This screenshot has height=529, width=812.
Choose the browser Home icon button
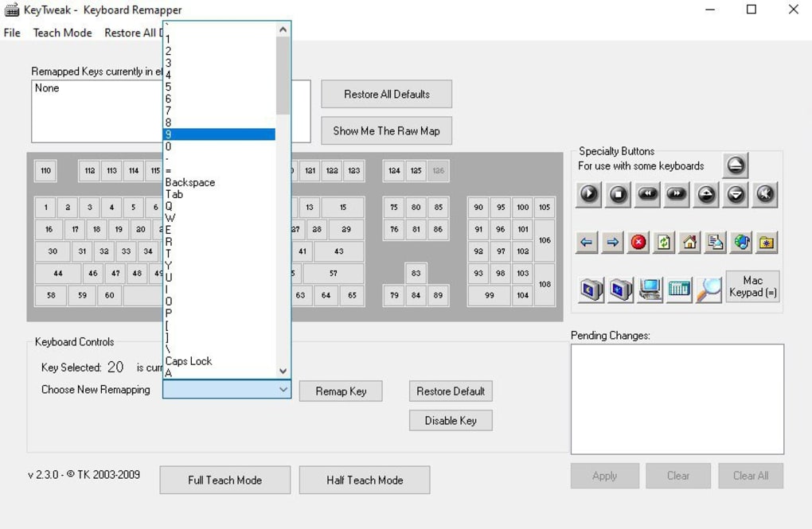690,243
